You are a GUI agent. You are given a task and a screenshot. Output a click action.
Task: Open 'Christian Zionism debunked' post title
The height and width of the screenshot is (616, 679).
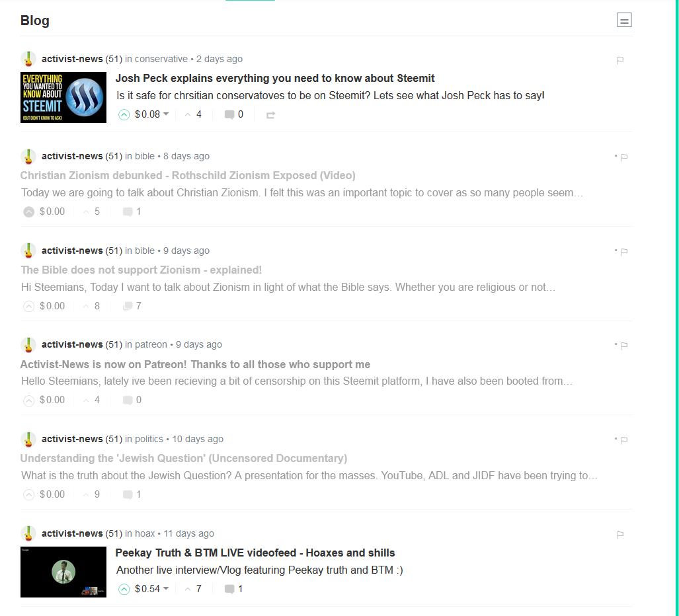coord(188,175)
